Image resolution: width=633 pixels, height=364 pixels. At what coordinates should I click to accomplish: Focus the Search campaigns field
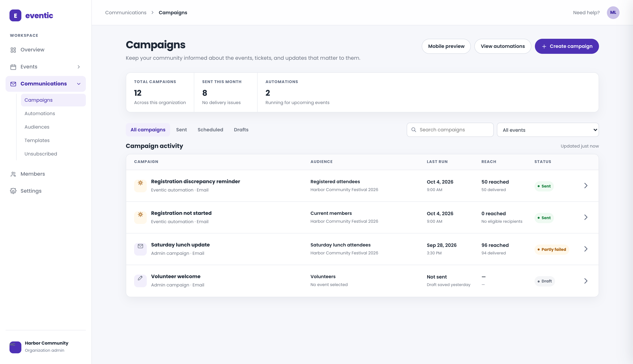click(450, 130)
